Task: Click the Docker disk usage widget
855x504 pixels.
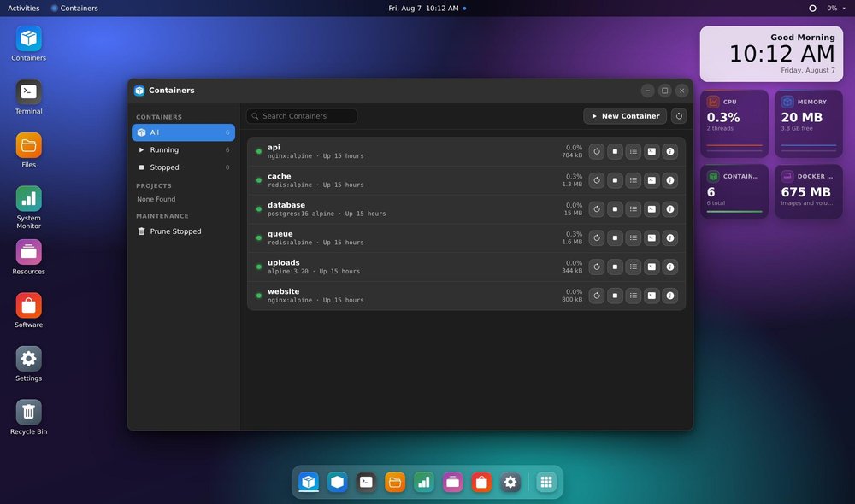Action: point(809,191)
